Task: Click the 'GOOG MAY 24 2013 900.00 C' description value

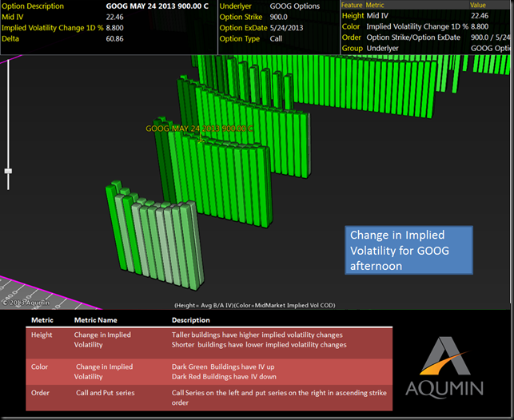Action: 157,6
